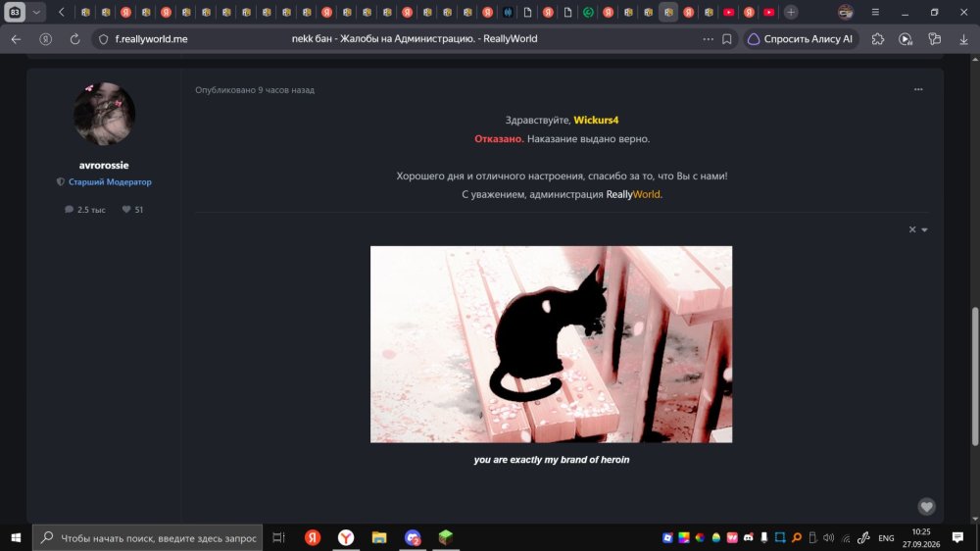Open the black cat signature image
The width and height of the screenshot is (980, 551).
[x=551, y=344]
